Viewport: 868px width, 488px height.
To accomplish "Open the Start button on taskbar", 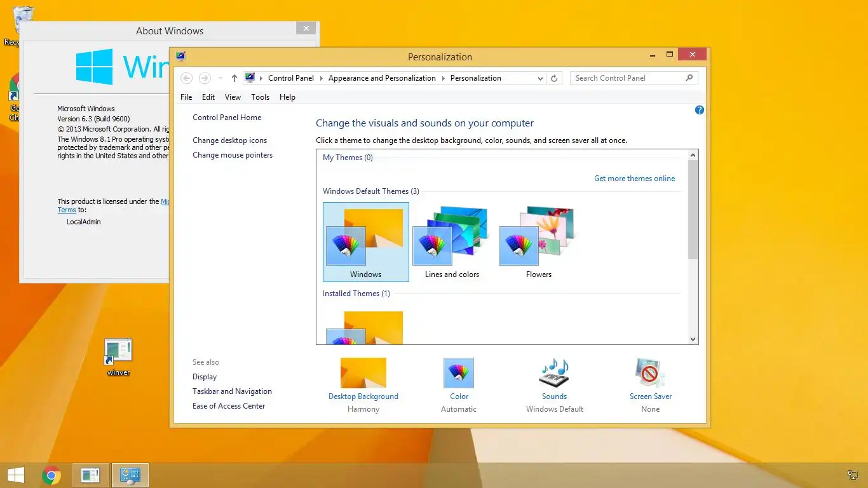I will pos(15,475).
